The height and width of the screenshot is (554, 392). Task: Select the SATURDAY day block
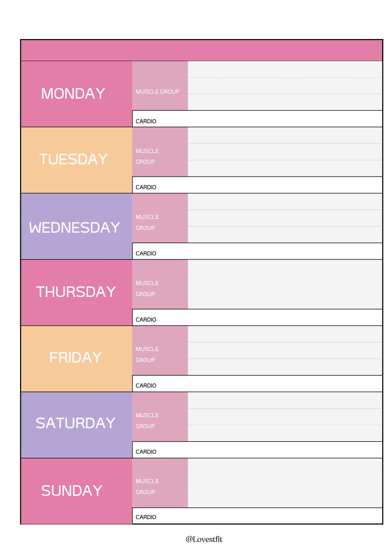point(76,425)
